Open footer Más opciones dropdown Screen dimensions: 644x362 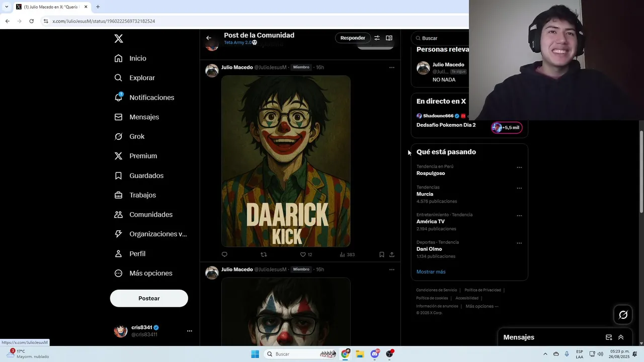coord(482,306)
